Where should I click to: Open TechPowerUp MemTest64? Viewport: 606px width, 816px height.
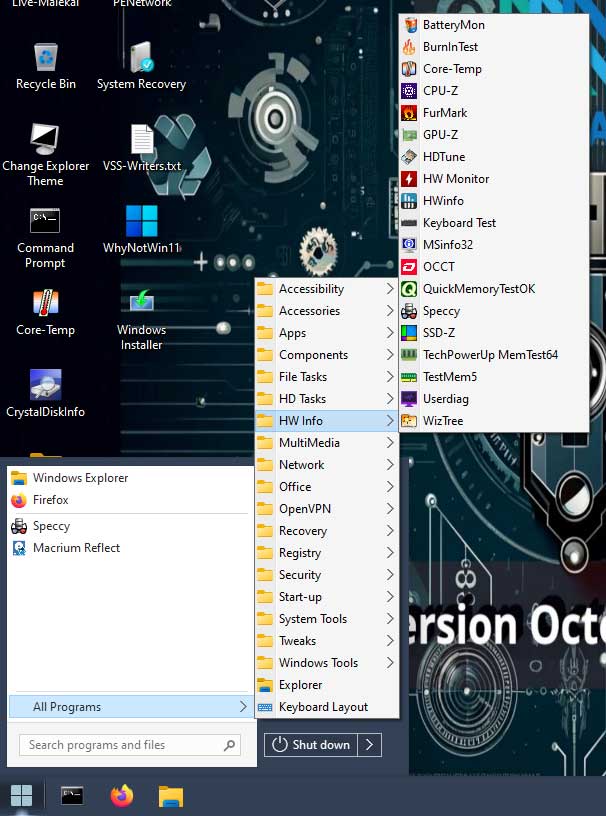[x=494, y=355]
